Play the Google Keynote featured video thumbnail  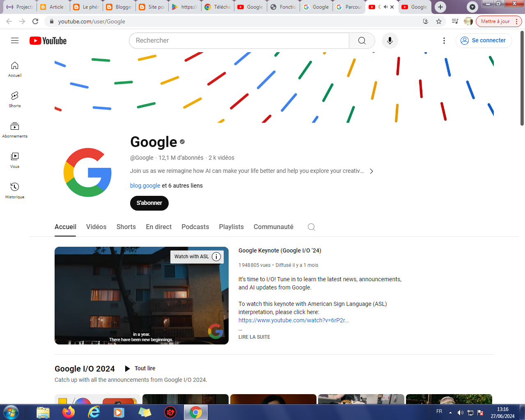[x=142, y=296]
